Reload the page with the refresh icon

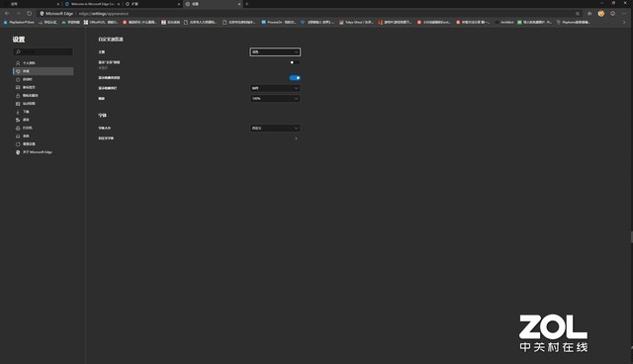pos(29,13)
